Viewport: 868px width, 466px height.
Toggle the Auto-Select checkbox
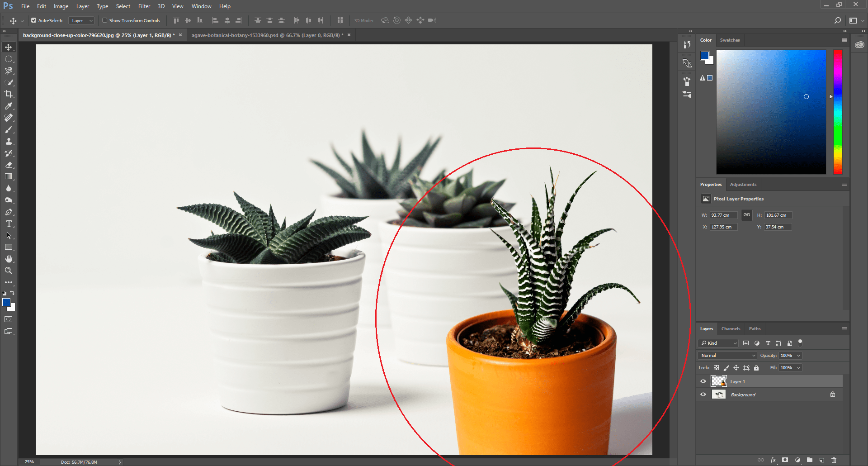(x=33, y=20)
